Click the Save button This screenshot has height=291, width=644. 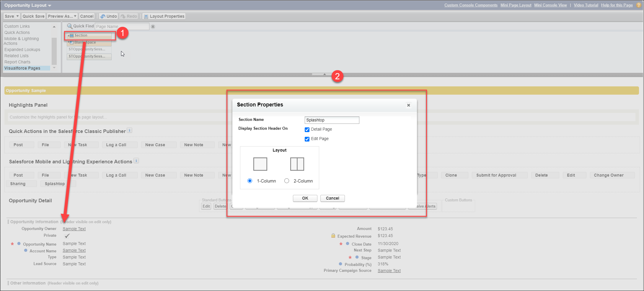point(9,16)
